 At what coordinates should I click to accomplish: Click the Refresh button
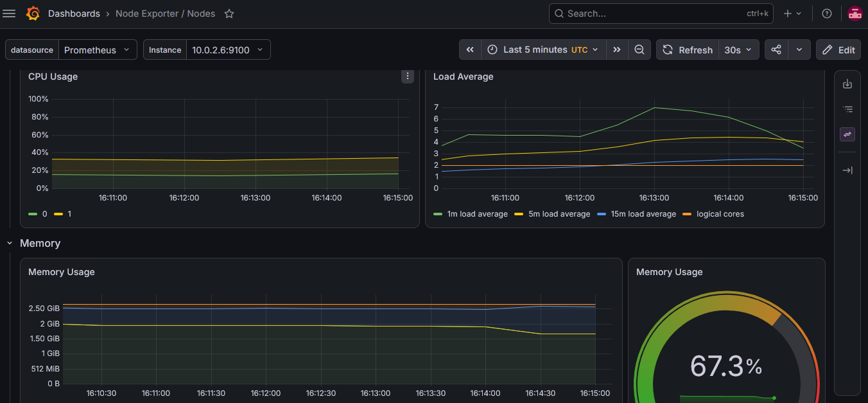pos(688,49)
